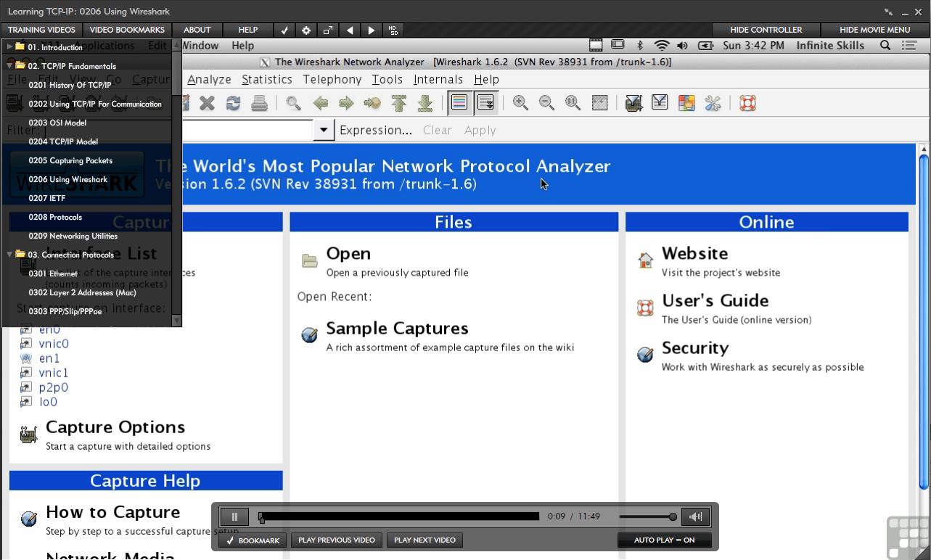The height and width of the screenshot is (560, 931).
Task: Click the Go back green arrow
Action: (320, 103)
